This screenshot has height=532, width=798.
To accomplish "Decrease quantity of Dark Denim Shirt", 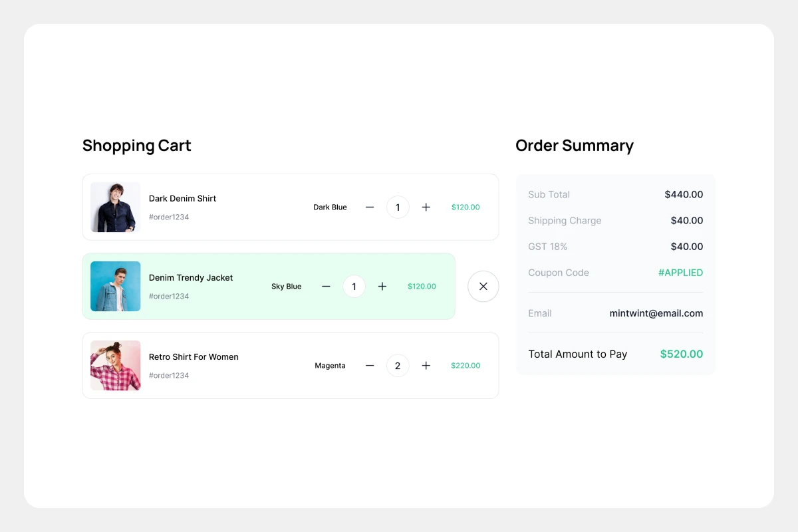I will 370,207.
